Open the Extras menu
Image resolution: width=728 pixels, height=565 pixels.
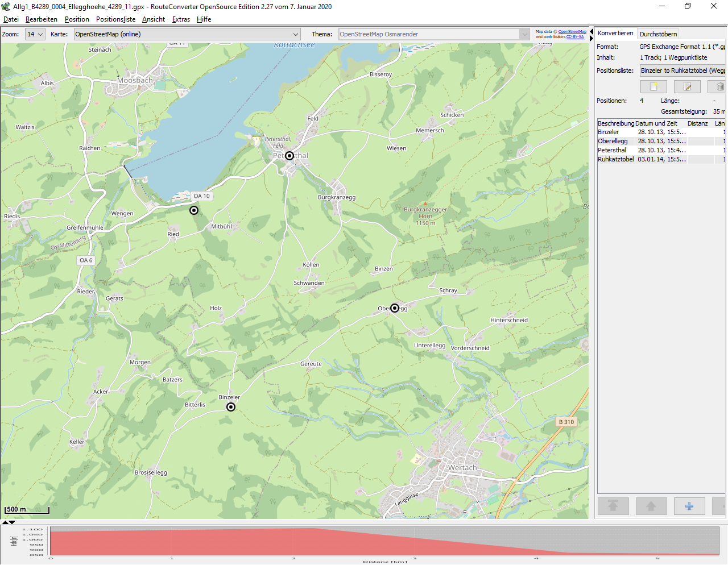coord(181,19)
